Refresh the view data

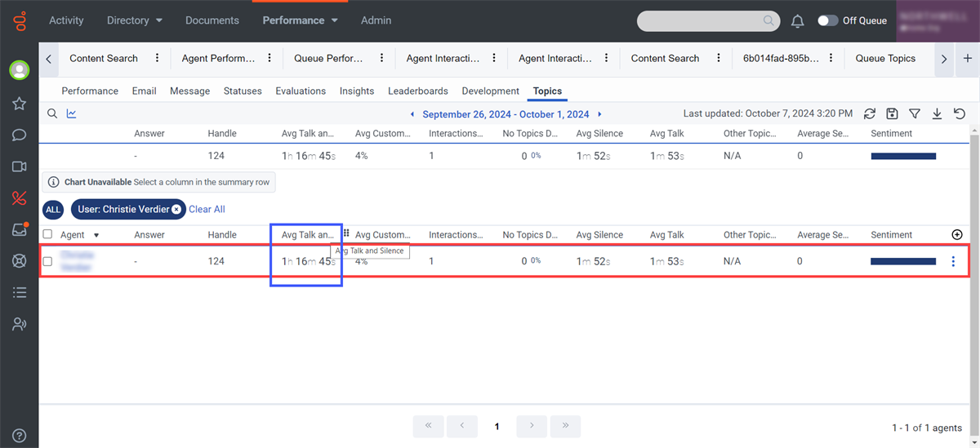(870, 114)
